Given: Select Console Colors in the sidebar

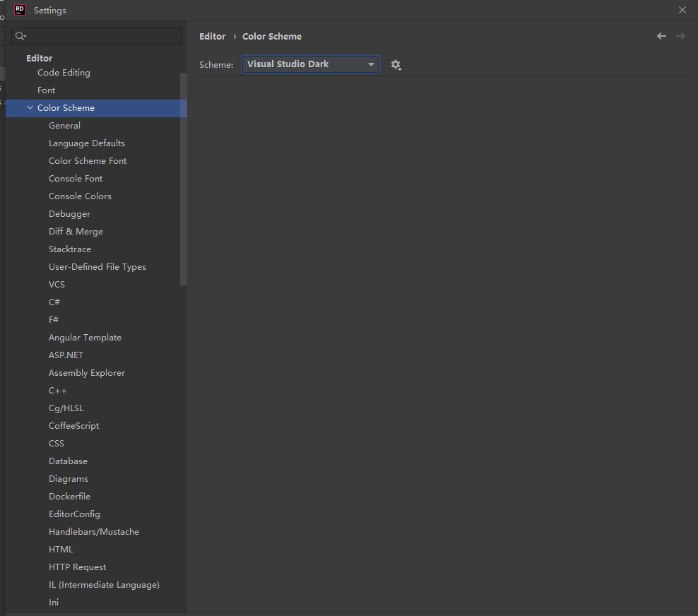Looking at the screenshot, I should click(x=80, y=196).
